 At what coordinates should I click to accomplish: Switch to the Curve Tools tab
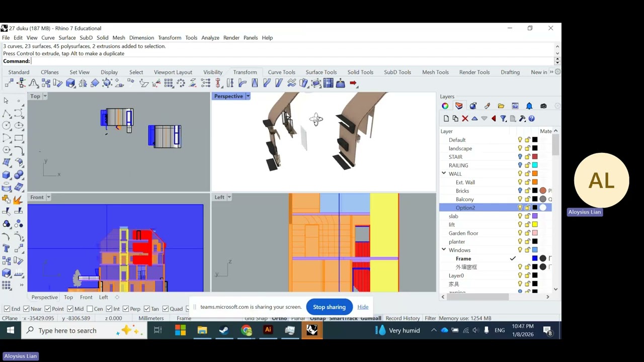click(282, 72)
